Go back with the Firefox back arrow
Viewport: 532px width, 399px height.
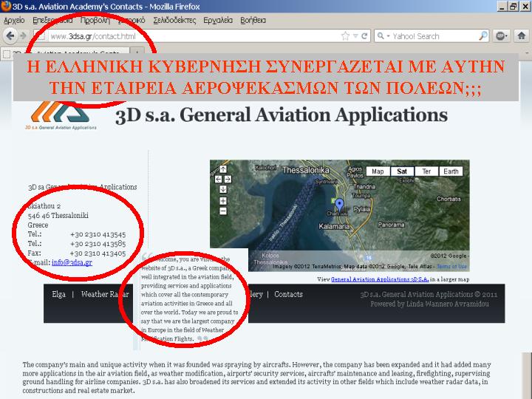[10, 35]
